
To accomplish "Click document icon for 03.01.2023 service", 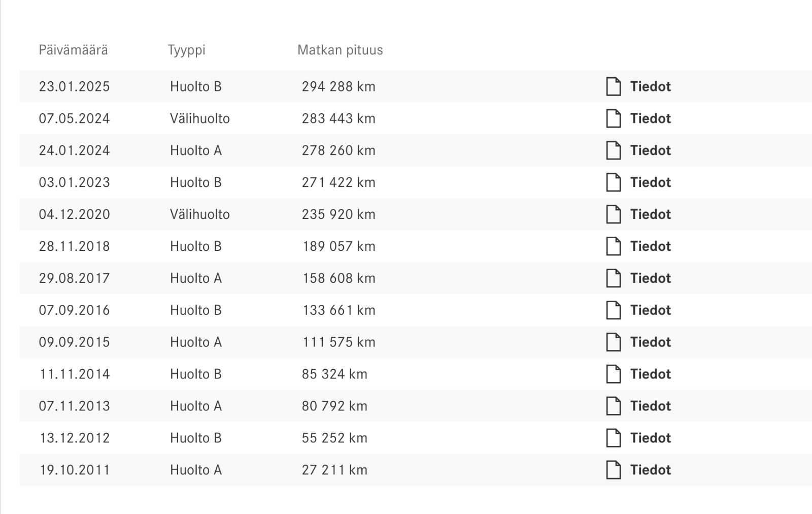I will coord(613,183).
